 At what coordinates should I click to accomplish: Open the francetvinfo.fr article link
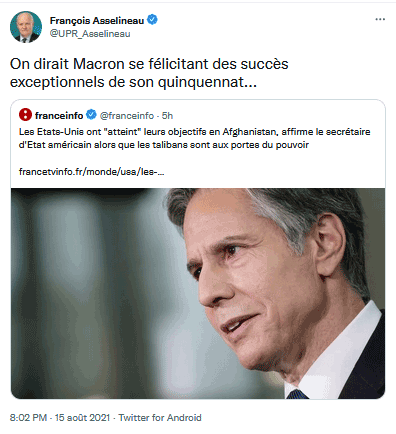coord(91,172)
